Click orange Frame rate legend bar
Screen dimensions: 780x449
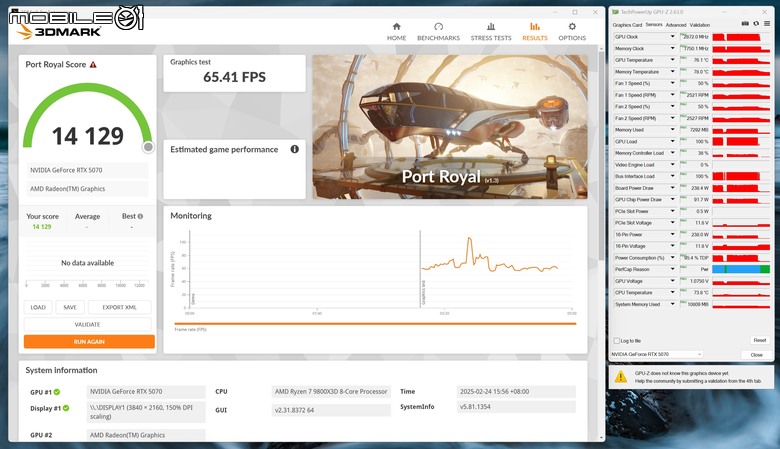(x=375, y=324)
